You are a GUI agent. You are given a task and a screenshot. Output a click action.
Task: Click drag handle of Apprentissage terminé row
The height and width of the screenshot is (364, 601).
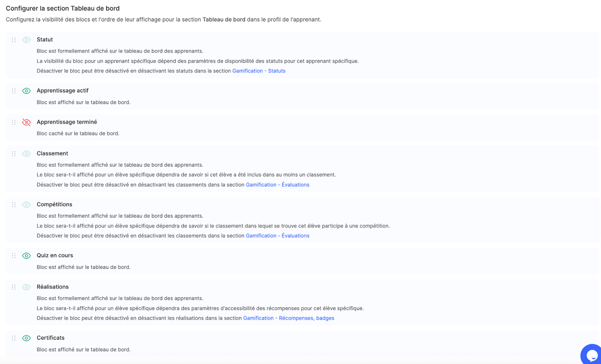point(14,122)
